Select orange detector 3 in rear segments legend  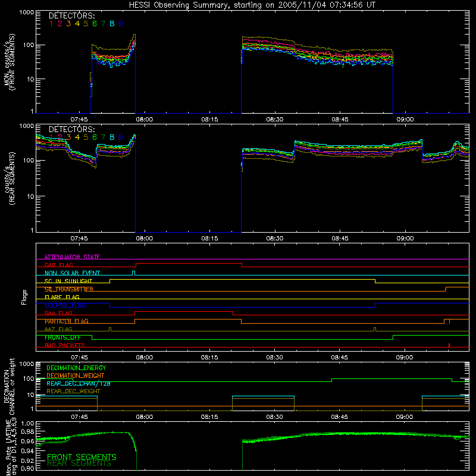click(x=68, y=137)
